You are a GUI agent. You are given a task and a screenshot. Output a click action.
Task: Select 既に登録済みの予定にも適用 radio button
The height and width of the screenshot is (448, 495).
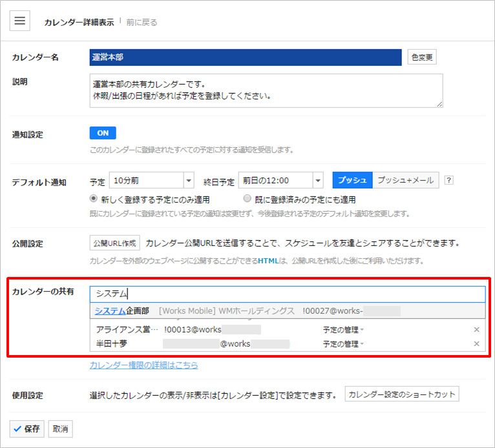247,199
